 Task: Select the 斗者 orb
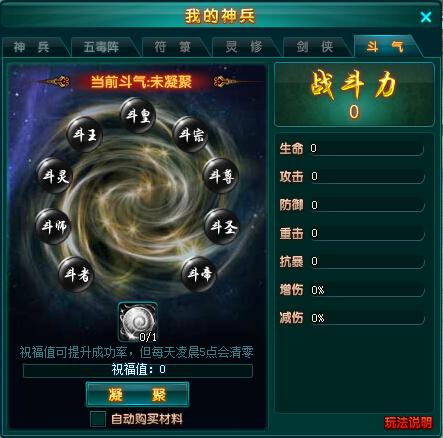76,275
